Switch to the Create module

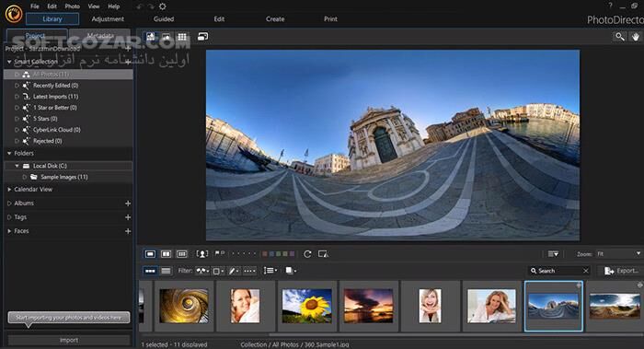tap(275, 19)
